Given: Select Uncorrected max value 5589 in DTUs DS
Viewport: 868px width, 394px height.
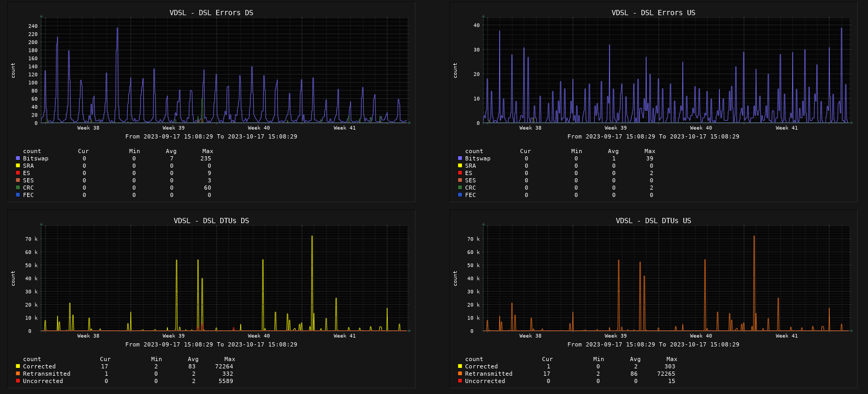Looking at the screenshot, I should point(226,381).
